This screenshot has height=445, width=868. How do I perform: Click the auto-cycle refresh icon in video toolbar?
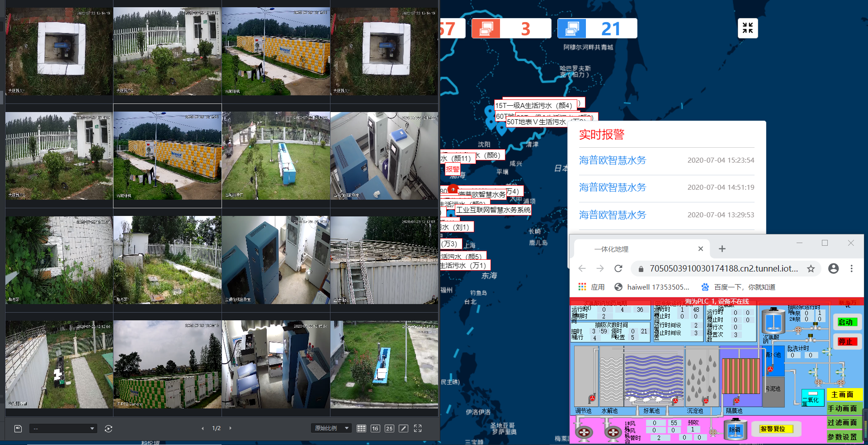108,428
